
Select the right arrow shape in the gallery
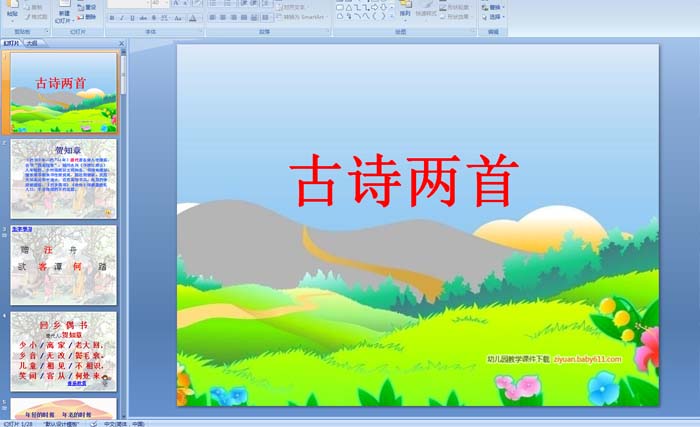click(x=374, y=7)
